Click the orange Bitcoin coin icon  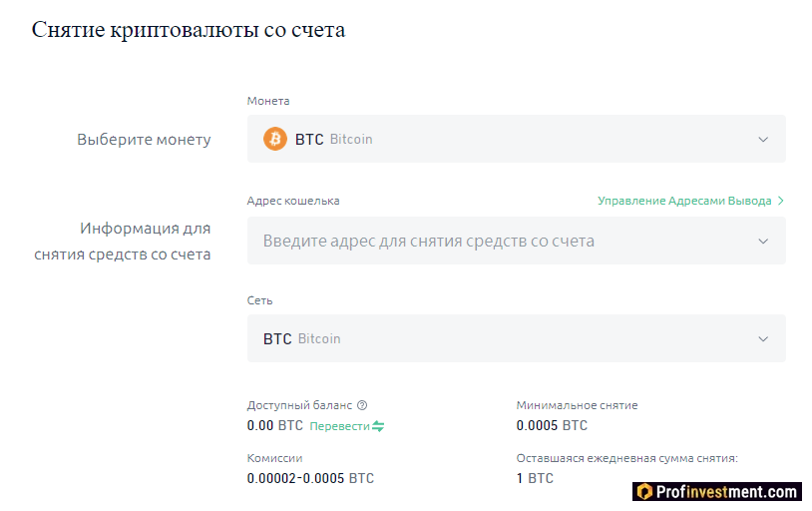pyautogui.click(x=274, y=139)
